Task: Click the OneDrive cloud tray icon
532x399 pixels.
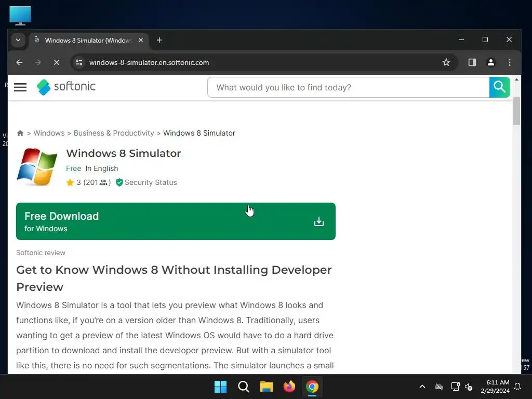Action: (x=438, y=387)
